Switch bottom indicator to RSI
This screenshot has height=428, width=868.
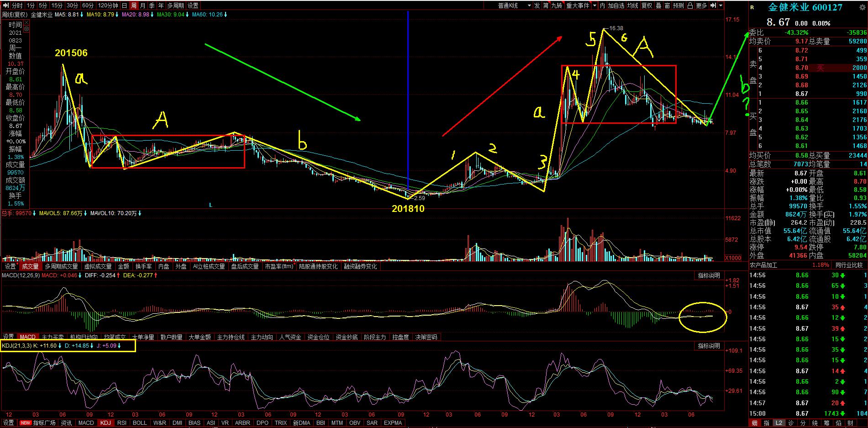(x=121, y=423)
